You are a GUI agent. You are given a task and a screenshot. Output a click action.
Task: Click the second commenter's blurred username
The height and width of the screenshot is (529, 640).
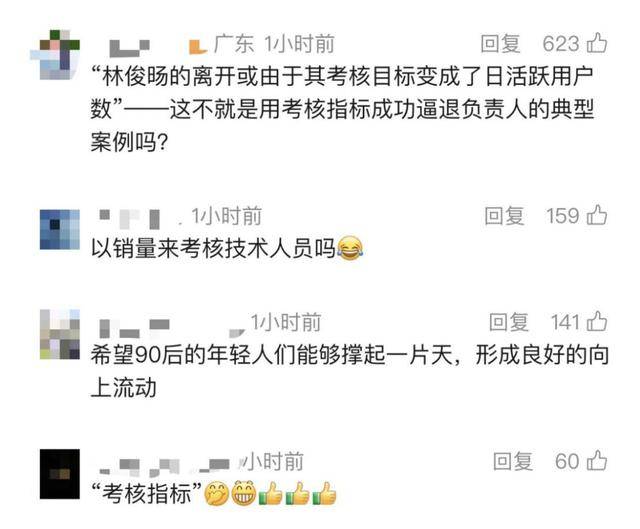point(130,219)
